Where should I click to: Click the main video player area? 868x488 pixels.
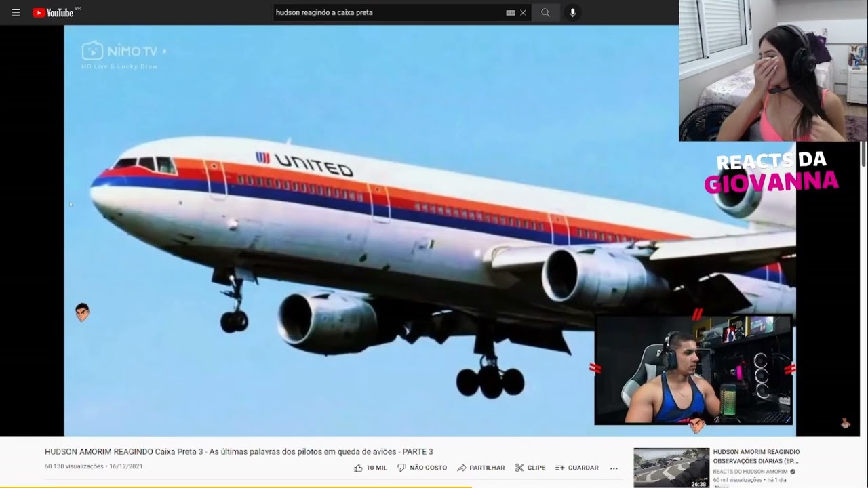point(430,230)
